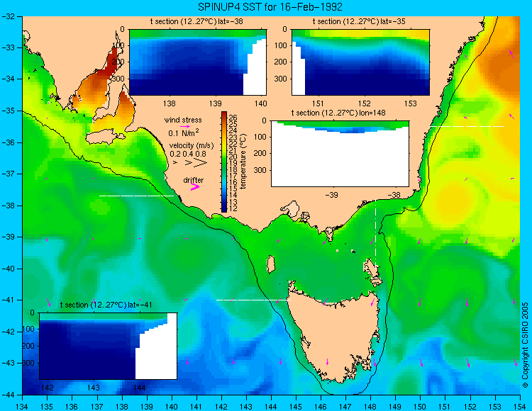Click the dark red warm water in Spencer Gulf

click(x=111, y=62)
